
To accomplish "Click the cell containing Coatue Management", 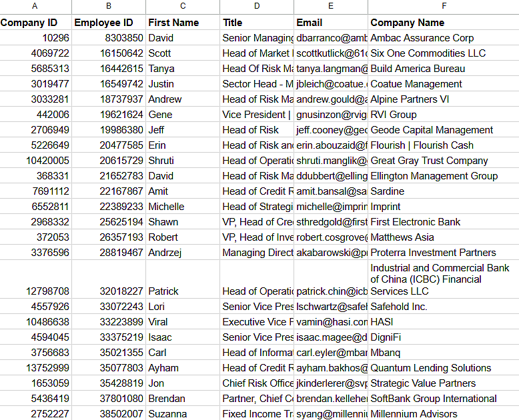I will pyautogui.click(x=443, y=84).
